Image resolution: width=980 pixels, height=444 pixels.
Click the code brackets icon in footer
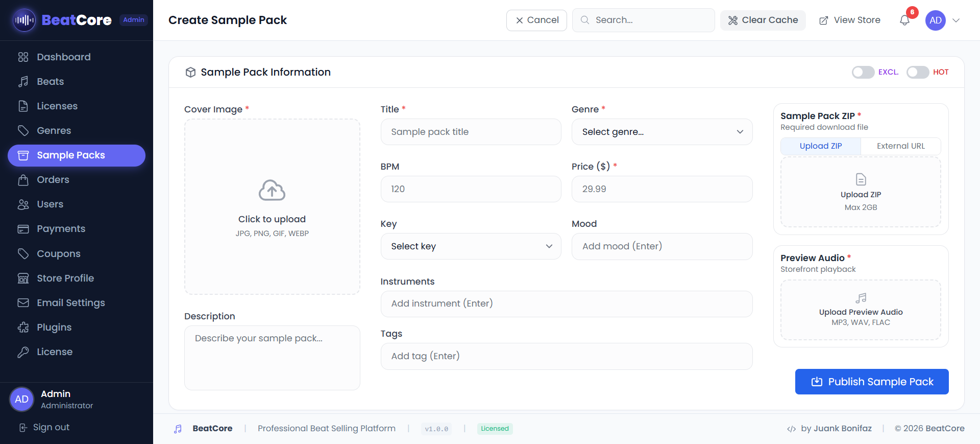[x=791, y=429]
